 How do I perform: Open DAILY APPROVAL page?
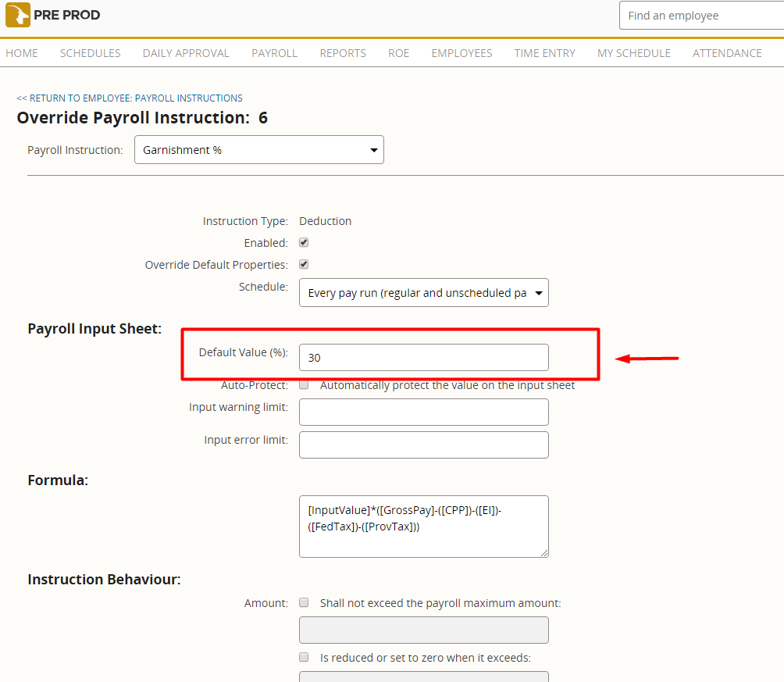pyautogui.click(x=186, y=53)
